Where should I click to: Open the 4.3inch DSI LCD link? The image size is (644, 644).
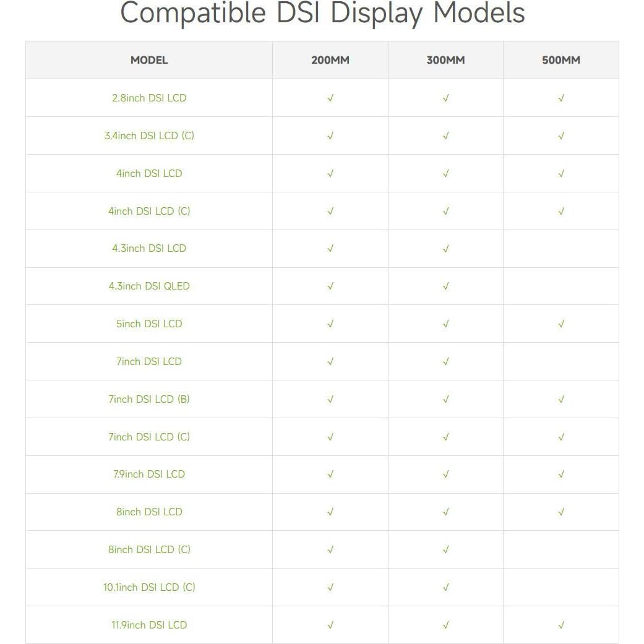click(x=149, y=248)
